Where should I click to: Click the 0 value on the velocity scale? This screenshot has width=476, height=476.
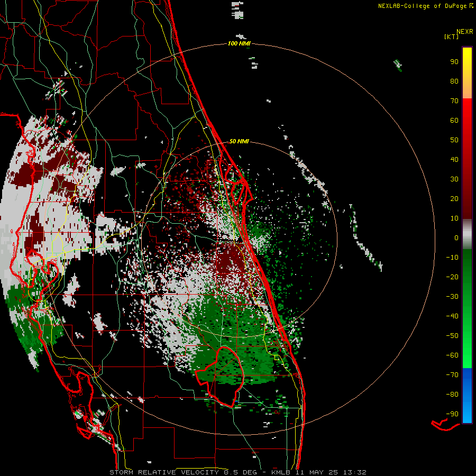456,237
